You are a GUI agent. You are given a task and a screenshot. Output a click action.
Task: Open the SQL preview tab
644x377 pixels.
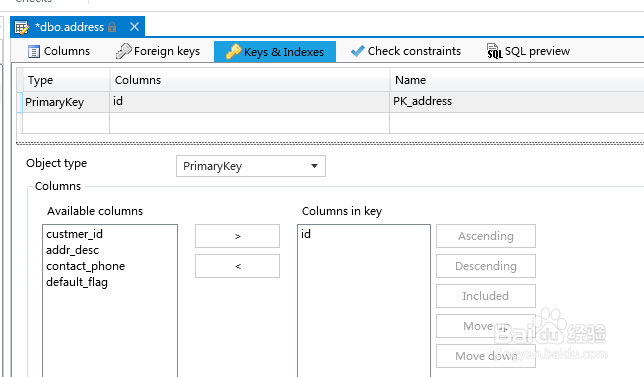tap(528, 51)
